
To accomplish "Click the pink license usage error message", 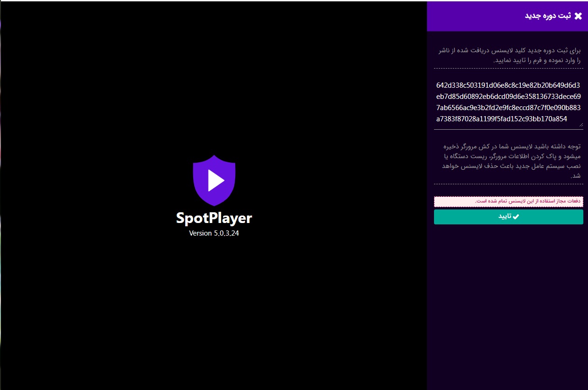I will click(508, 201).
